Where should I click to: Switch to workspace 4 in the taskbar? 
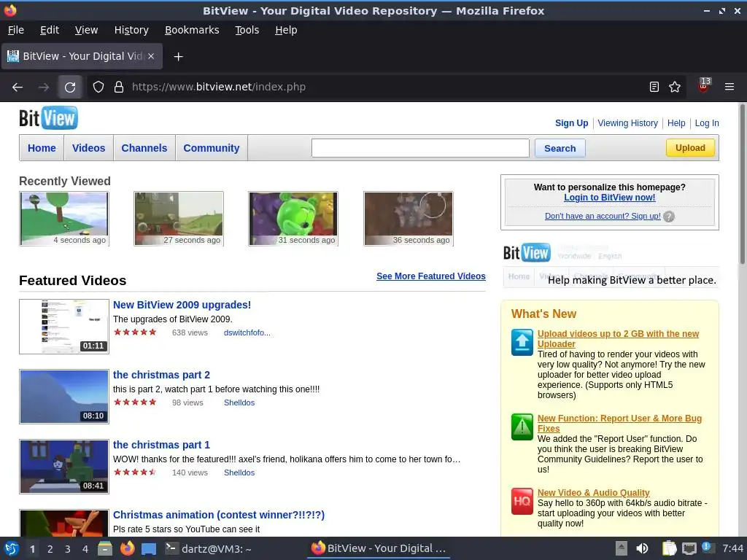85,549
